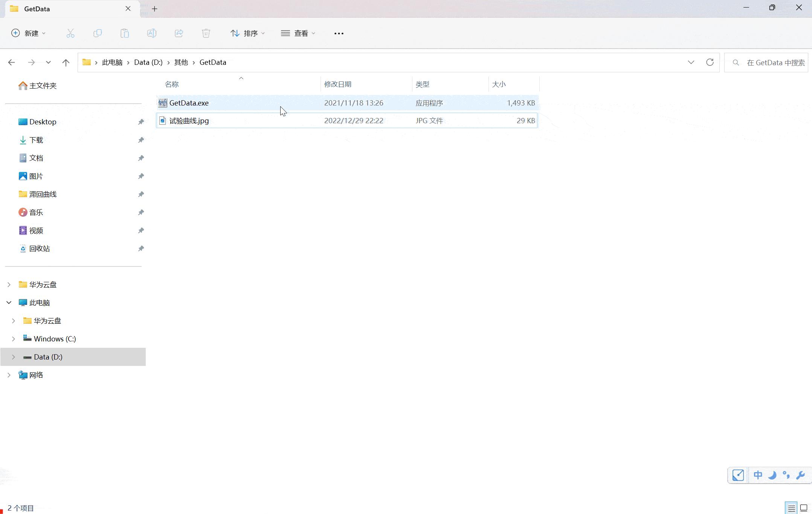Select the Cut icon in the toolbar
This screenshot has width=812, height=514.
(x=71, y=33)
